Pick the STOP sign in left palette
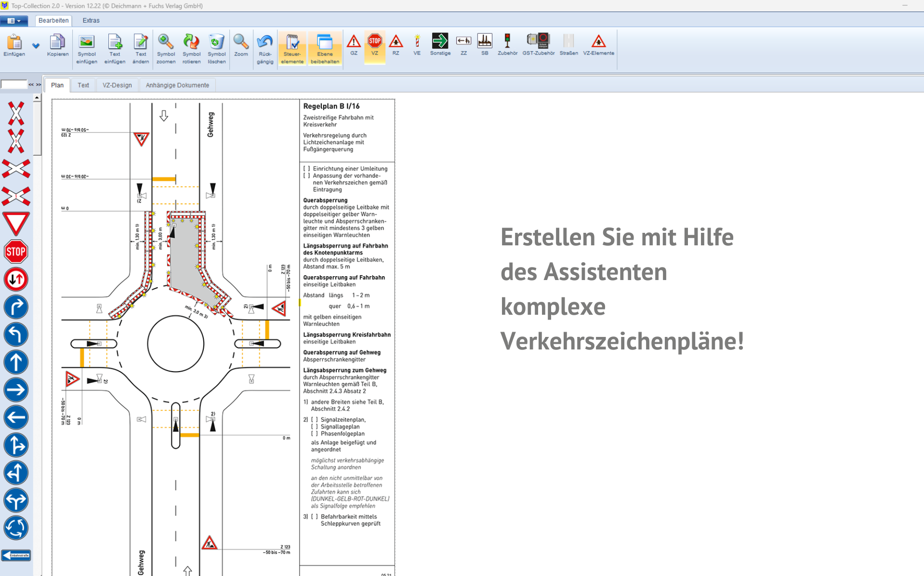Image resolution: width=924 pixels, height=576 pixels. click(16, 252)
